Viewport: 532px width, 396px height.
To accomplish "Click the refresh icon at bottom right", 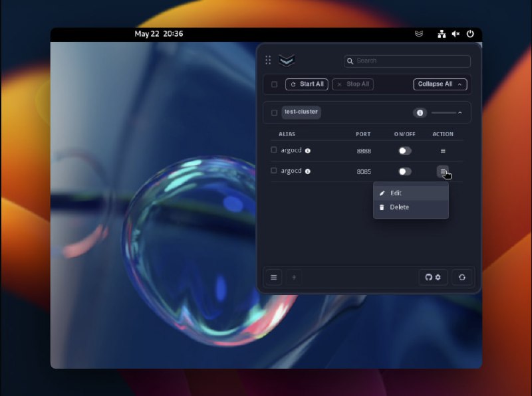I will pos(462,277).
